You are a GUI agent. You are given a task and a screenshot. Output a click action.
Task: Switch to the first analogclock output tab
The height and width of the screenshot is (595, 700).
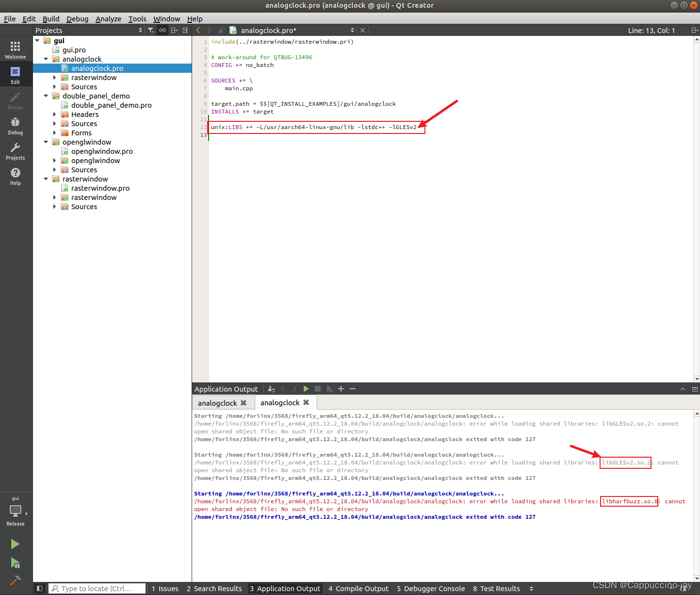click(x=223, y=403)
